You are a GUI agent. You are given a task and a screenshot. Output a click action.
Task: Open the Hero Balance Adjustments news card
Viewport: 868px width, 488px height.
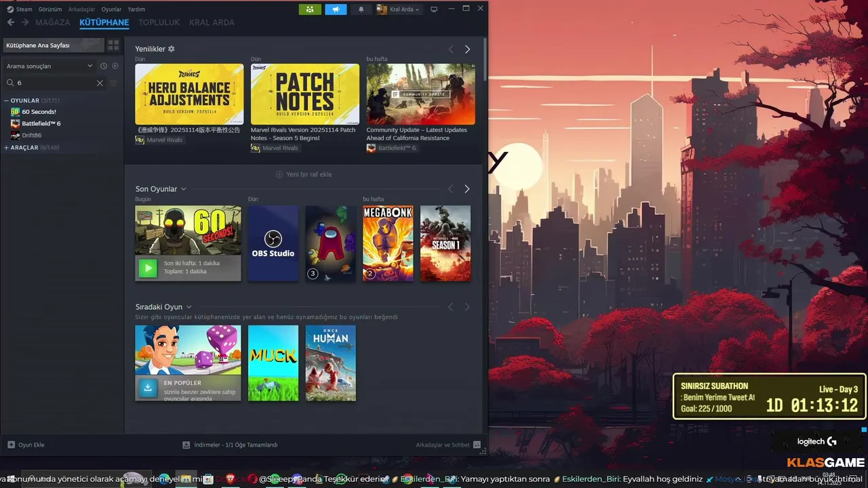click(x=189, y=94)
